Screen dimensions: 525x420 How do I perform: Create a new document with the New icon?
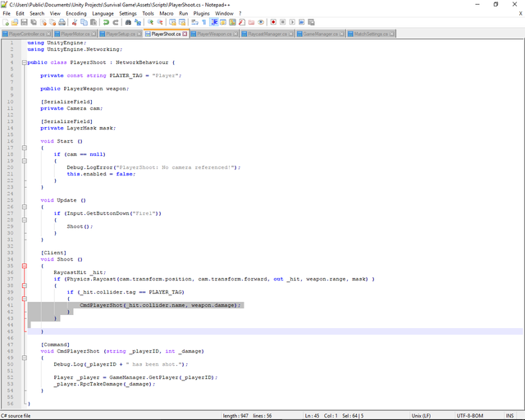[6, 22]
